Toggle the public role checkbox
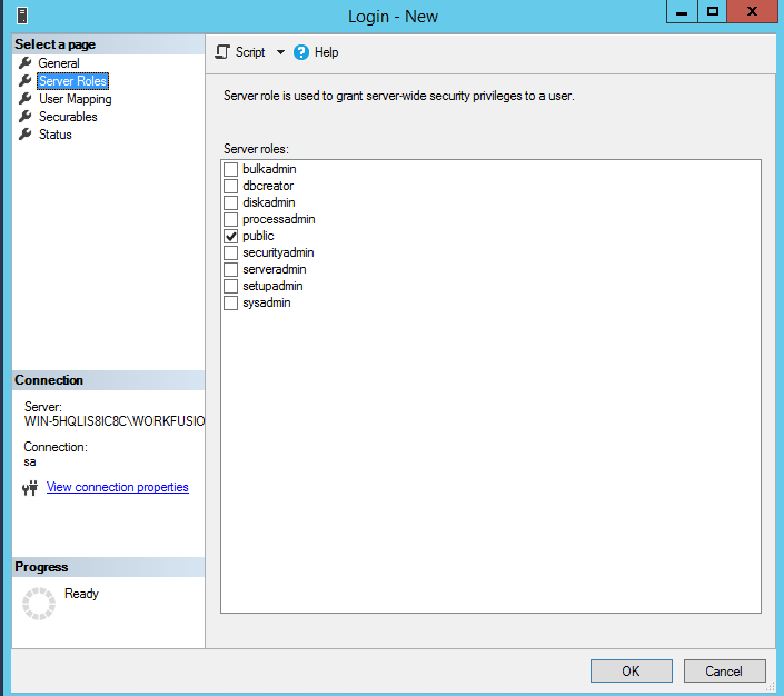784x696 pixels. [231, 236]
